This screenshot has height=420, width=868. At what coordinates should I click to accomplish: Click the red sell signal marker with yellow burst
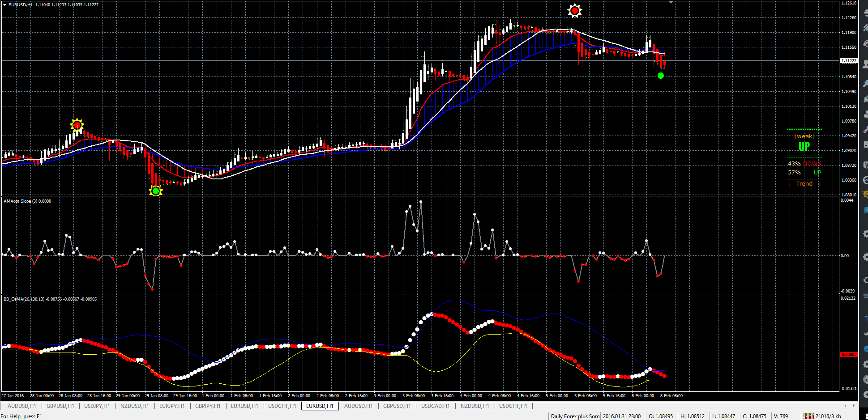[x=77, y=125]
